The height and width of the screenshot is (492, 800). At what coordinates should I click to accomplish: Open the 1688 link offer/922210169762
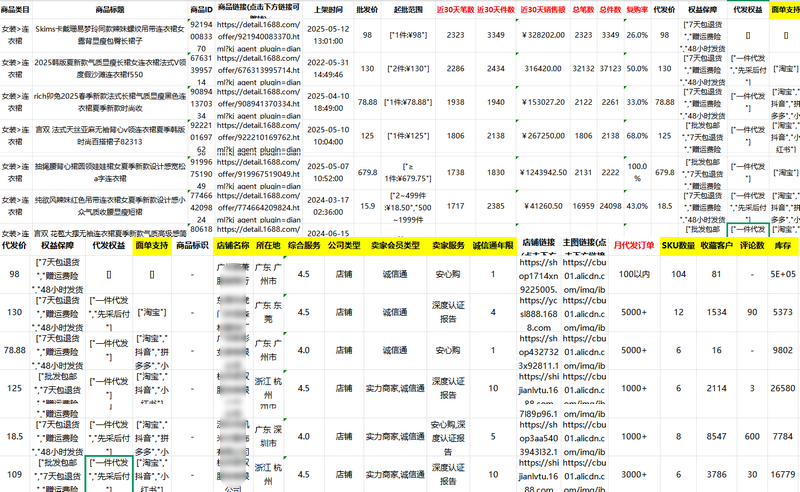258,137
